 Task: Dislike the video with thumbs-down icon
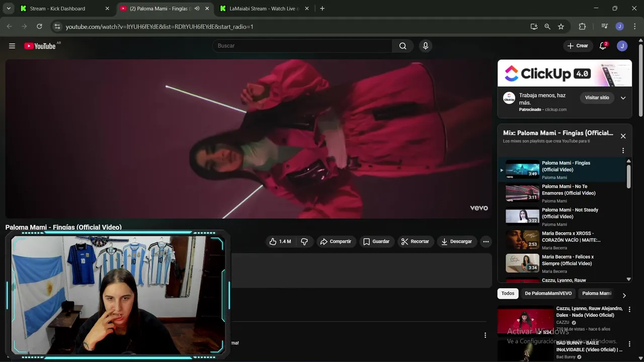tap(304, 241)
